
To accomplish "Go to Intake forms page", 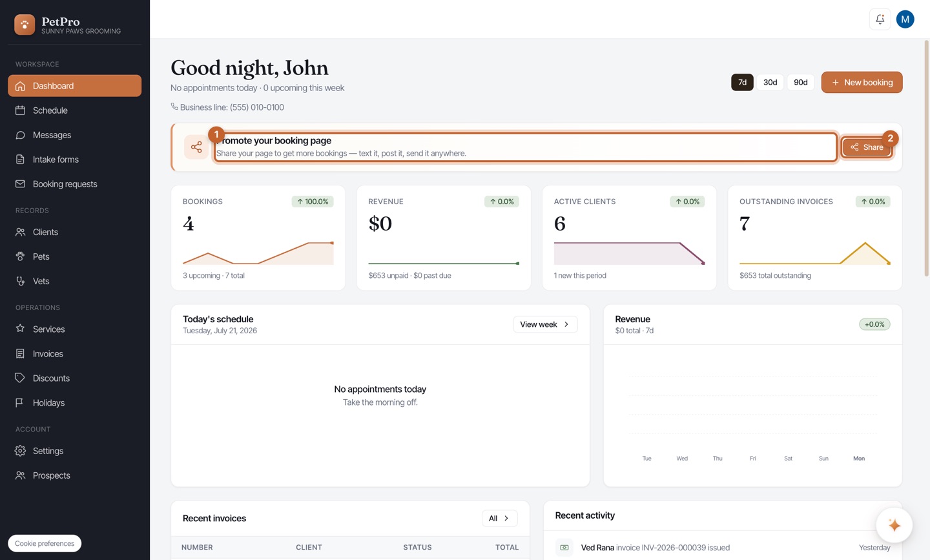I will pos(75,160).
